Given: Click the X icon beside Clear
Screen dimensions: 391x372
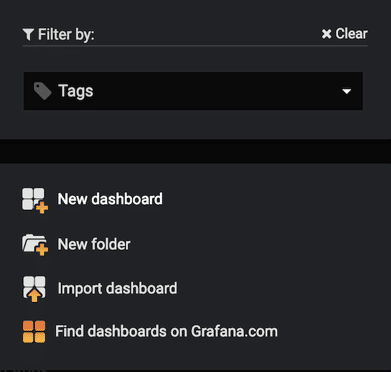Looking at the screenshot, I should (x=326, y=34).
